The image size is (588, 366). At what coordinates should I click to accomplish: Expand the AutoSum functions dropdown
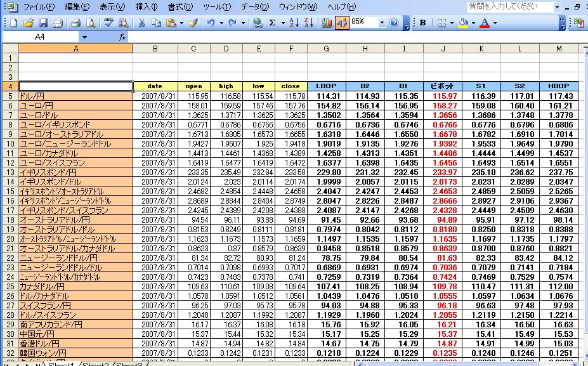coord(283,23)
